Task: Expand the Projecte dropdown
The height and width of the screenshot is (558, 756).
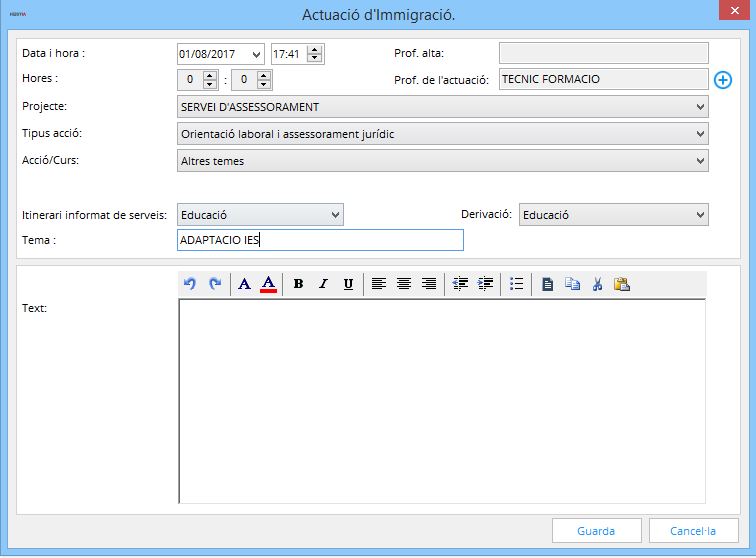Action: coord(698,106)
